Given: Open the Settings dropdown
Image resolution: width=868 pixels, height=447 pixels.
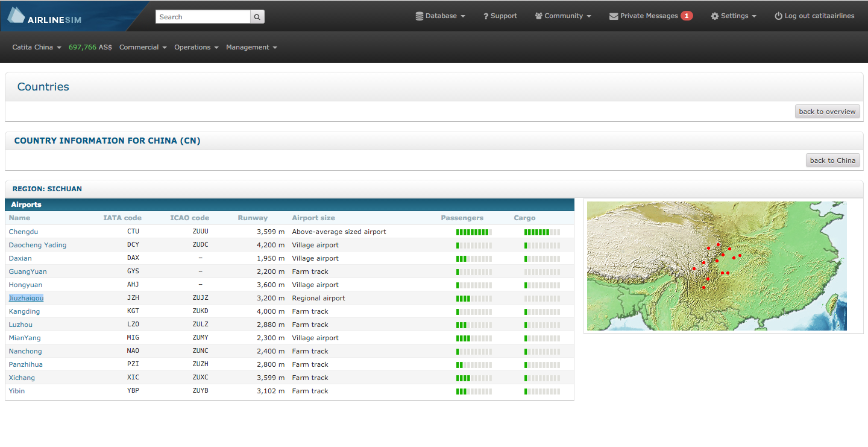Looking at the screenshot, I should click(x=734, y=16).
